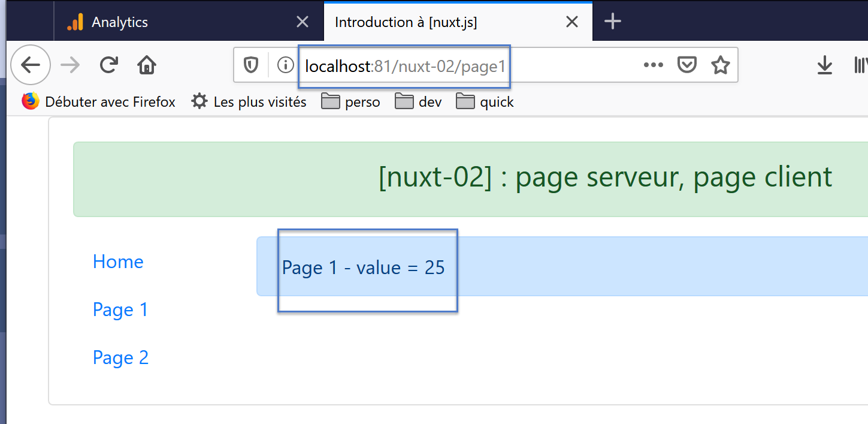Click the browser Back arrow button

[x=30, y=65]
